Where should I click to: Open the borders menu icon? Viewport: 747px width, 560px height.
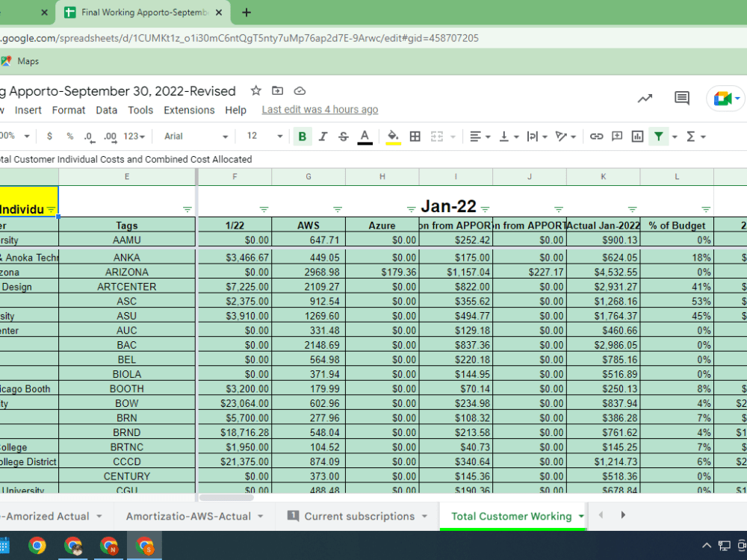point(415,137)
